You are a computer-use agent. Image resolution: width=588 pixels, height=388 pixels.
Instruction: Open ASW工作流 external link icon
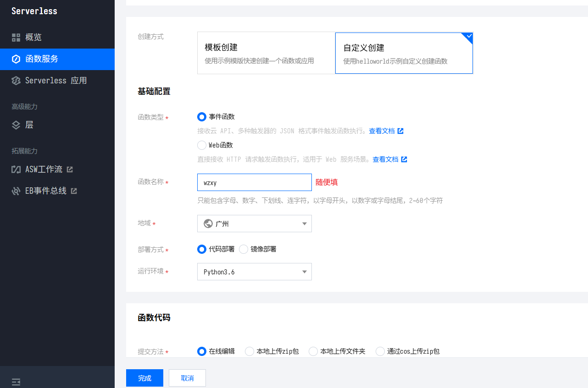pyautogui.click(x=70, y=169)
